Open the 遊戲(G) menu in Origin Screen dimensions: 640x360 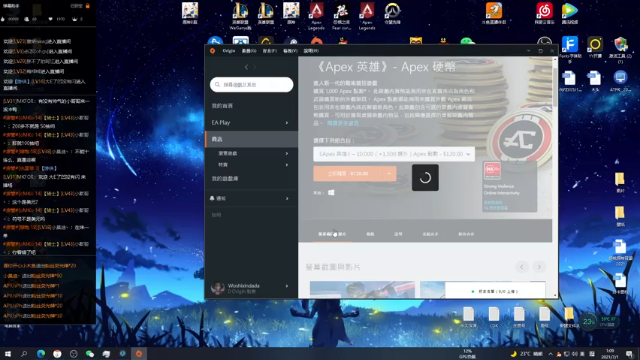tap(249, 51)
